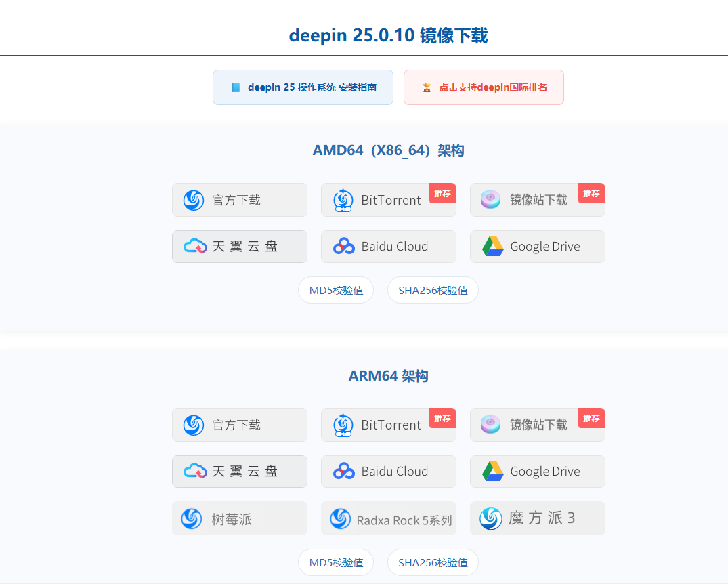728x584 pixels.
Task: View ARM64 SHA256校验值
Action: click(x=433, y=562)
